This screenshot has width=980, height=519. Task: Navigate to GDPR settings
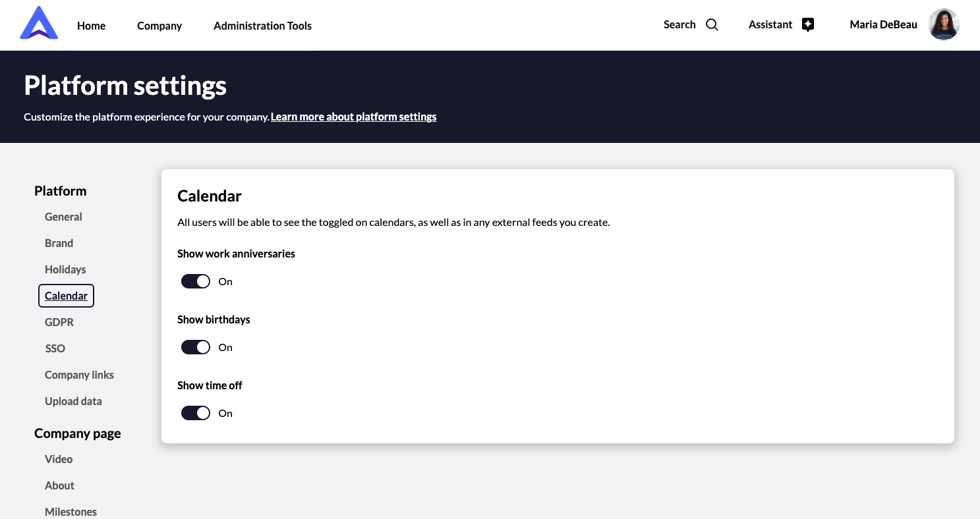pos(59,322)
